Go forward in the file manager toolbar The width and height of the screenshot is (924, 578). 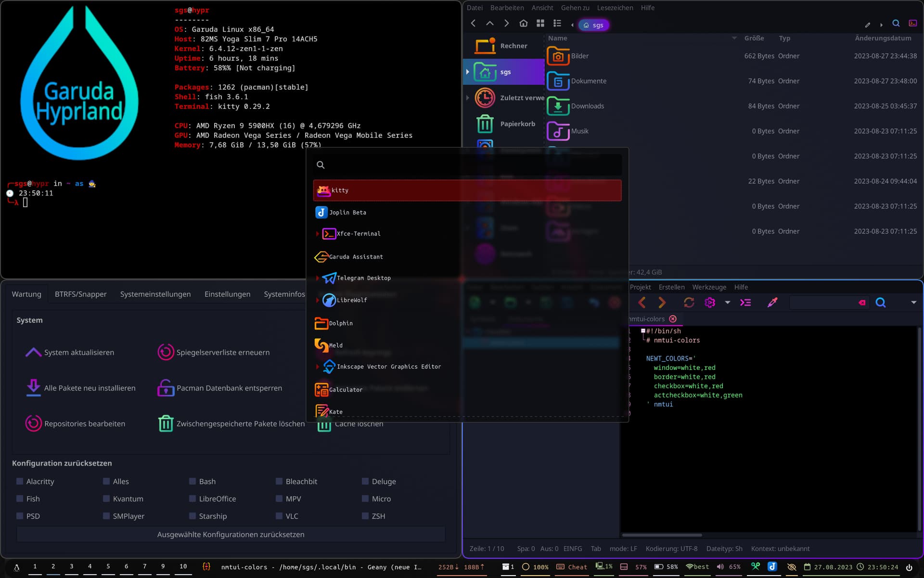(506, 23)
